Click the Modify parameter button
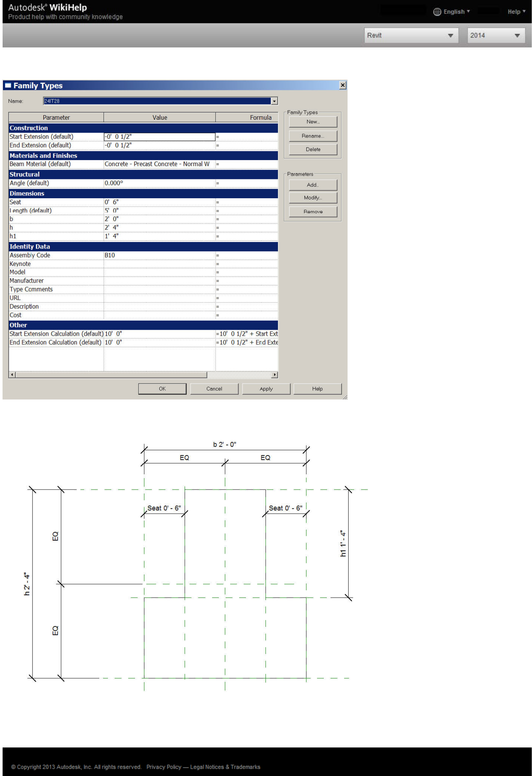The image size is (532, 776). pos(313,198)
